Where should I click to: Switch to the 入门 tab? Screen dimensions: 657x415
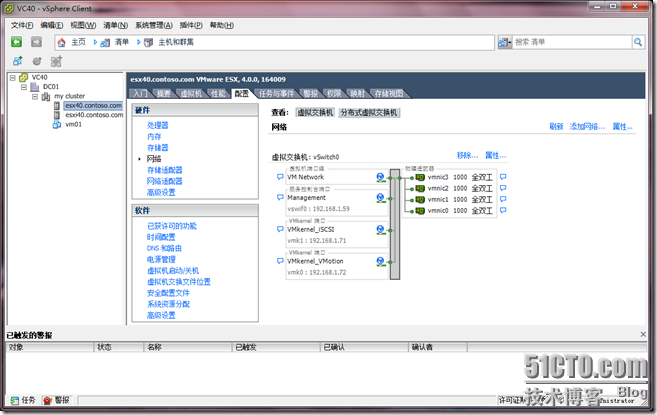pos(140,93)
